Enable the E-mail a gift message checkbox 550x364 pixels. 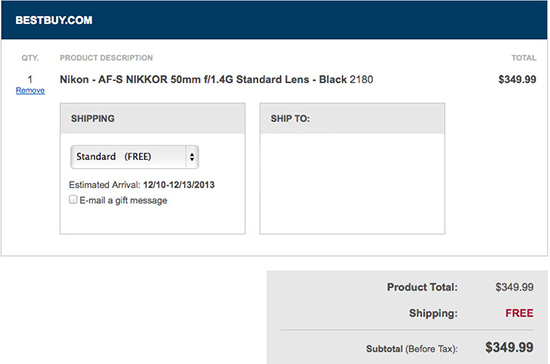73,200
